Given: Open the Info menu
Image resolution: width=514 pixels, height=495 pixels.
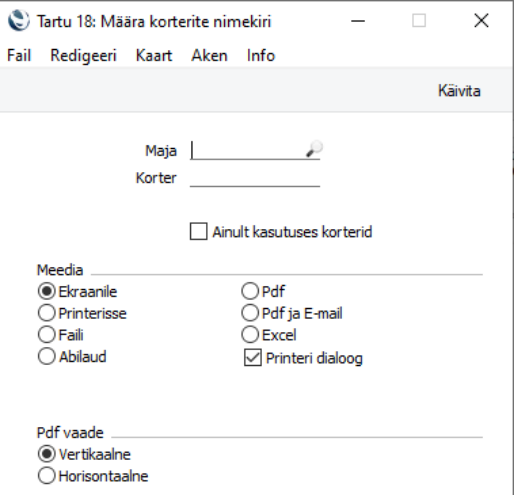Looking at the screenshot, I should point(261,55).
